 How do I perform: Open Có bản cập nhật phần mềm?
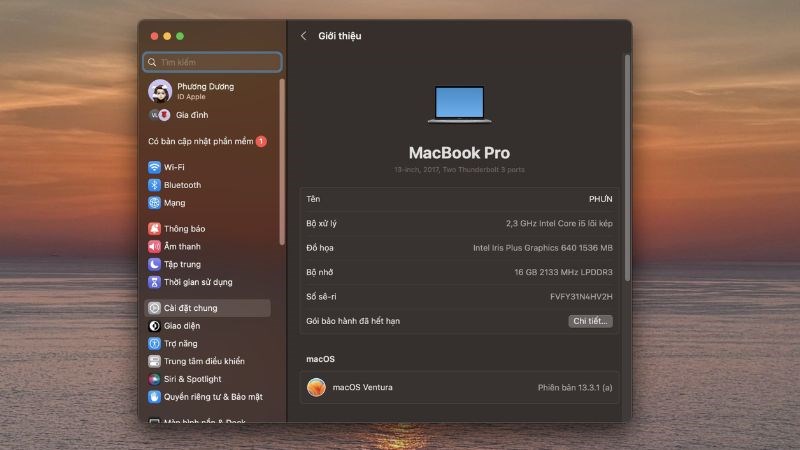tap(201, 141)
